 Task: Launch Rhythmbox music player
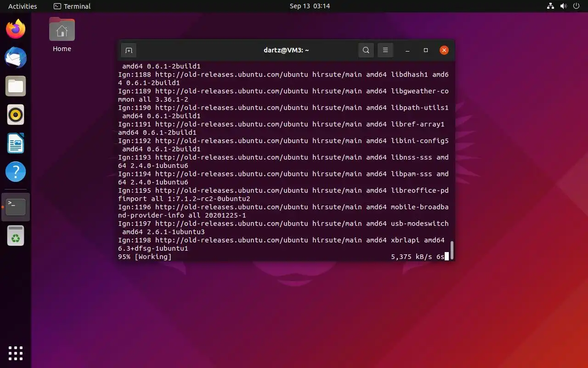pyautogui.click(x=16, y=115)
